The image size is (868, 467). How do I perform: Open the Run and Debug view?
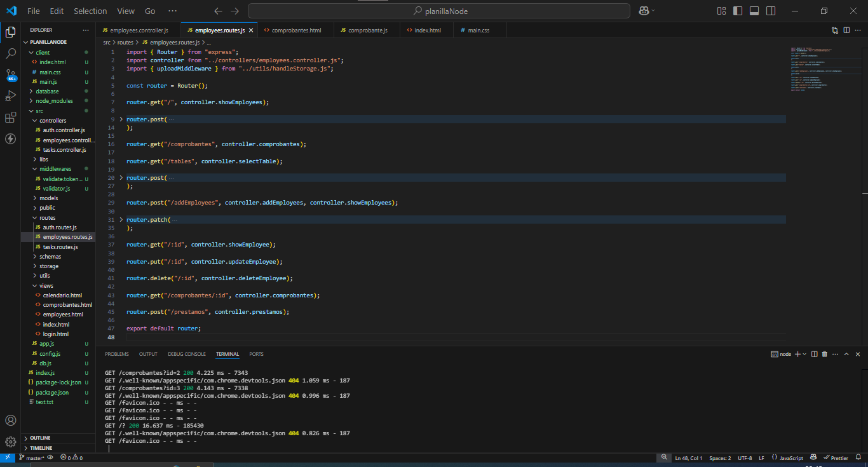(x=10, y=96)
